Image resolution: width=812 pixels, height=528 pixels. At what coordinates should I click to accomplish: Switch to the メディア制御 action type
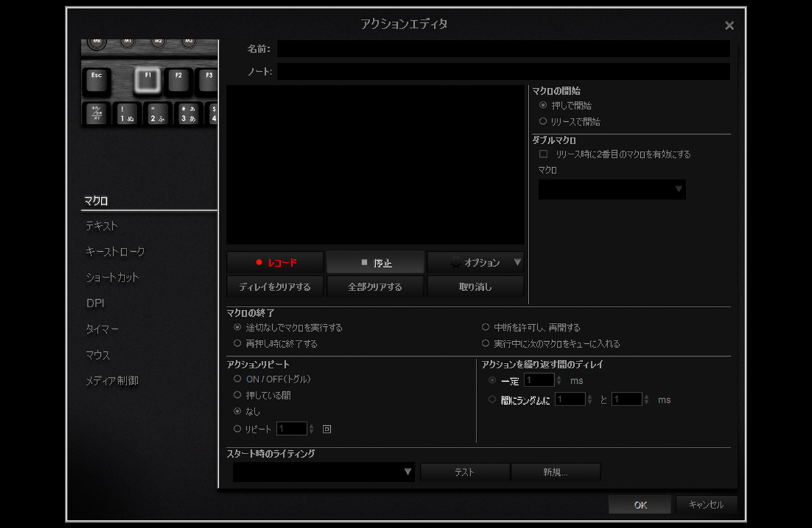(112, 380)
